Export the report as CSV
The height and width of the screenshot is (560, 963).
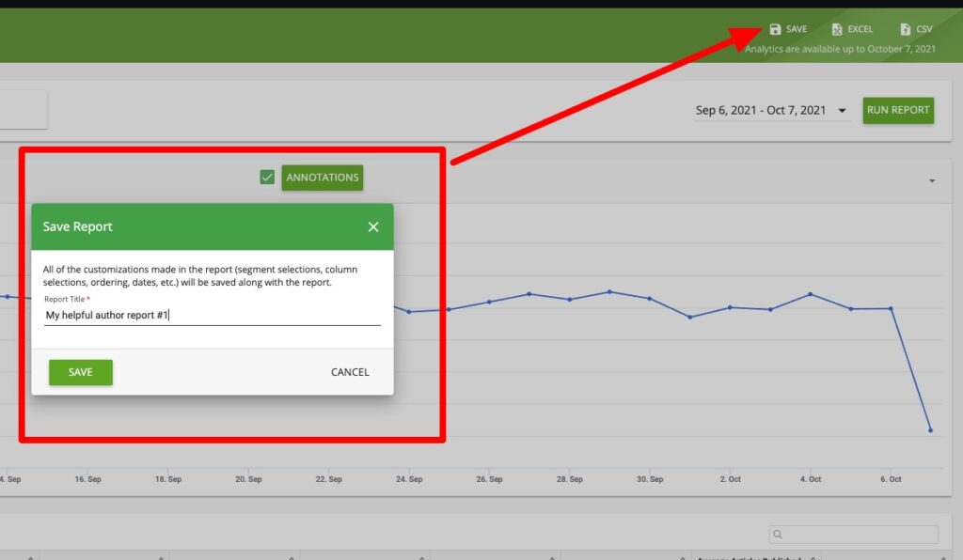916,29
